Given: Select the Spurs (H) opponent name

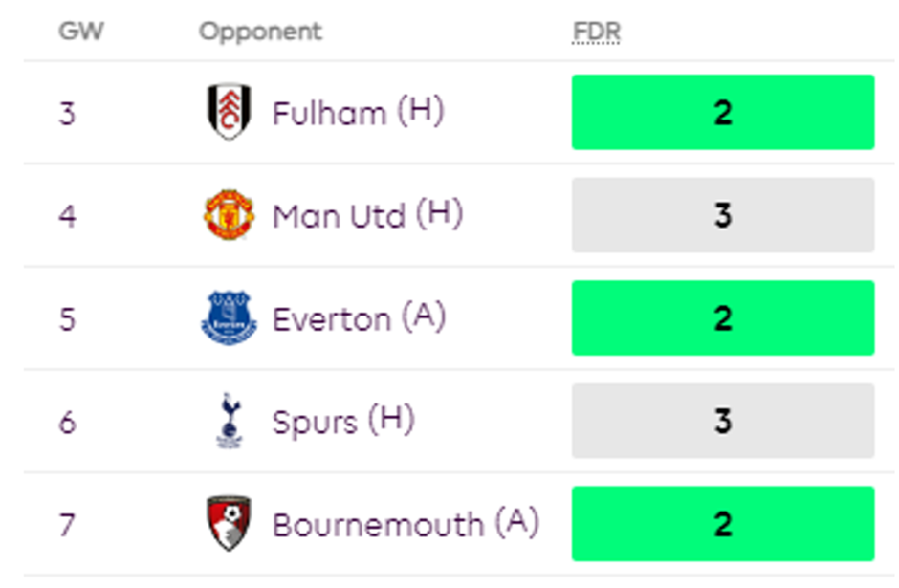Looking at the screenshot, I should [x=343, y=422].
